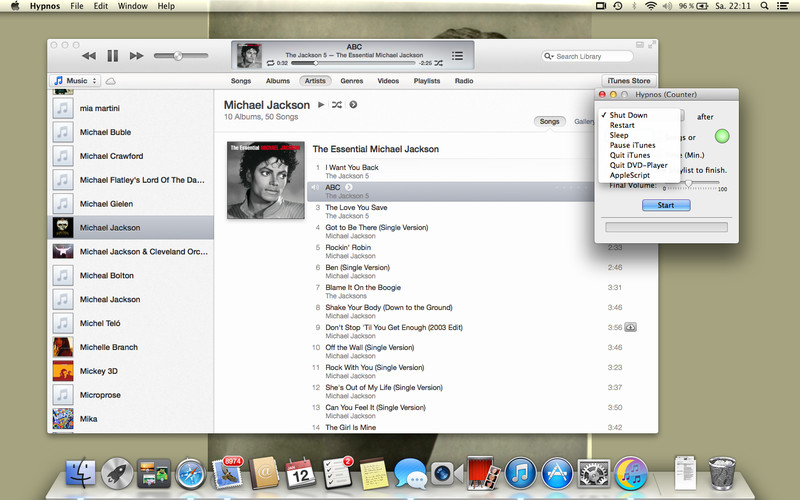The image size is (800, 500).
Task: Open Launchpad from the Dock
Action: tap(117, 472)
